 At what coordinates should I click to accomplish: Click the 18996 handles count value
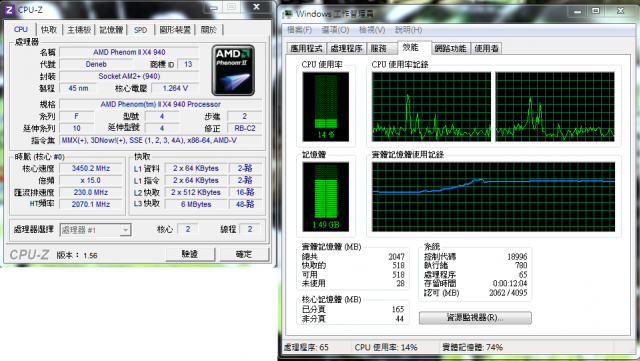517,256
